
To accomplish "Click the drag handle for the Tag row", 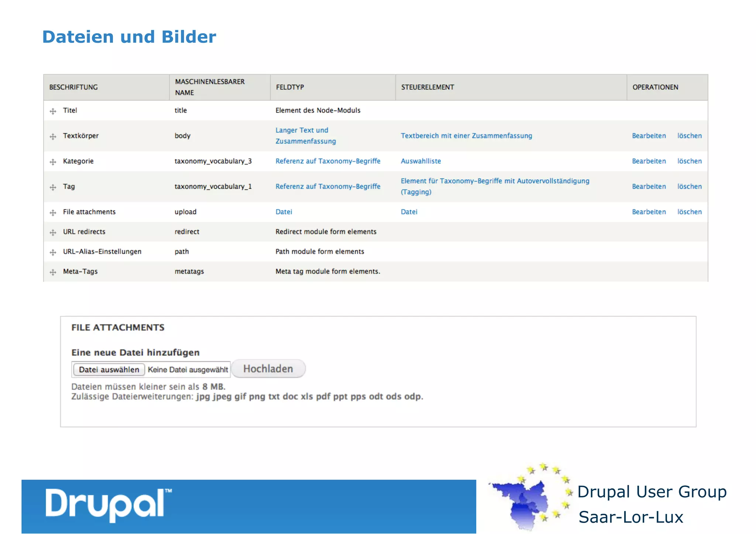I will click(53, 187).
